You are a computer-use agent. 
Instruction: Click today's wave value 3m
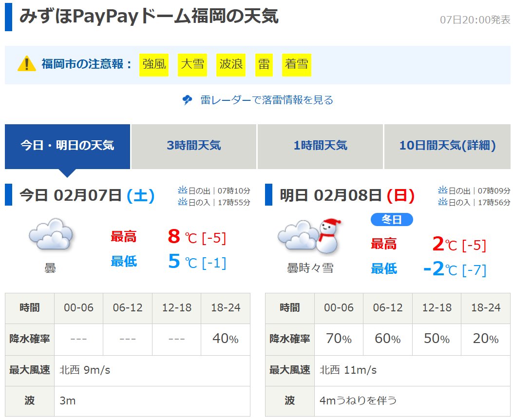click(68, 401)
